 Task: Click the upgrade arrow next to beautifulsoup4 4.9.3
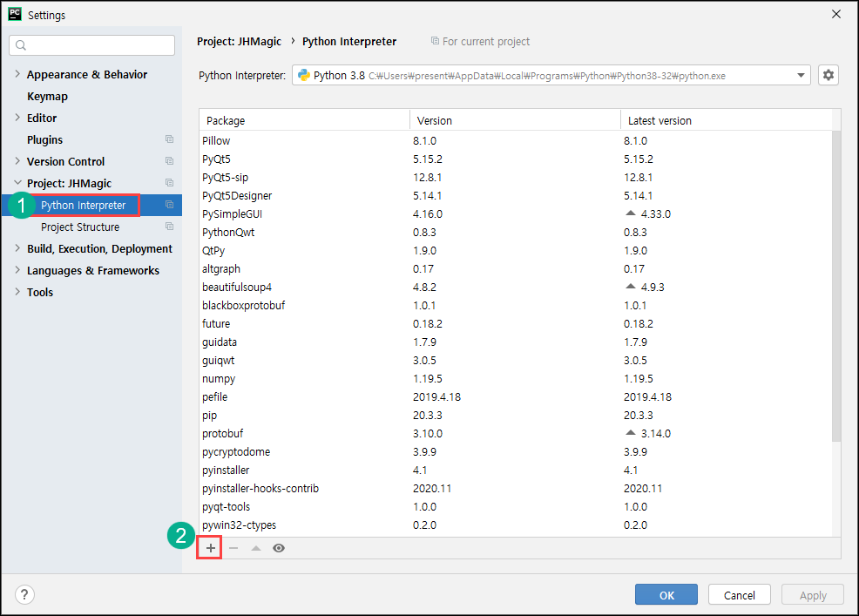coord(631,286)
